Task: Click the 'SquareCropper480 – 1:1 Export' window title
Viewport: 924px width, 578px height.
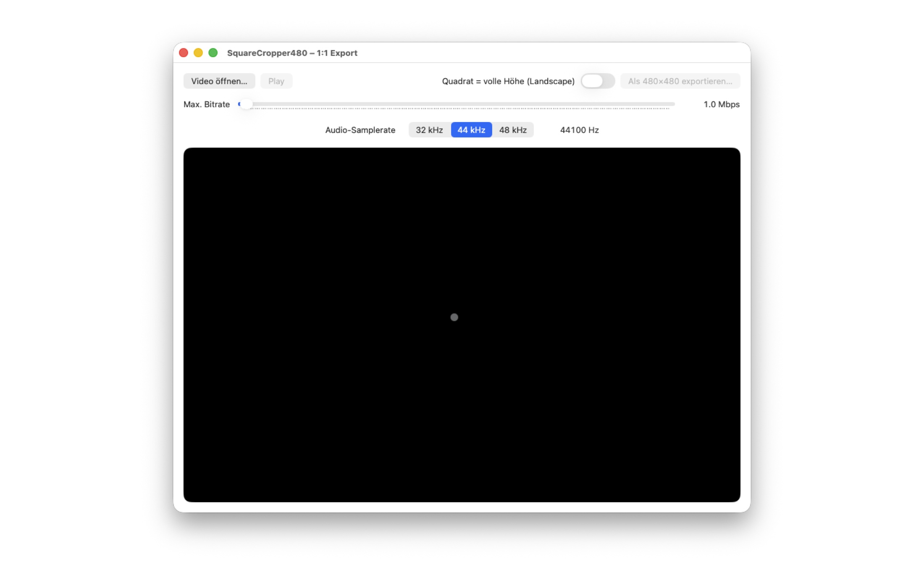Action: [292, 53]
